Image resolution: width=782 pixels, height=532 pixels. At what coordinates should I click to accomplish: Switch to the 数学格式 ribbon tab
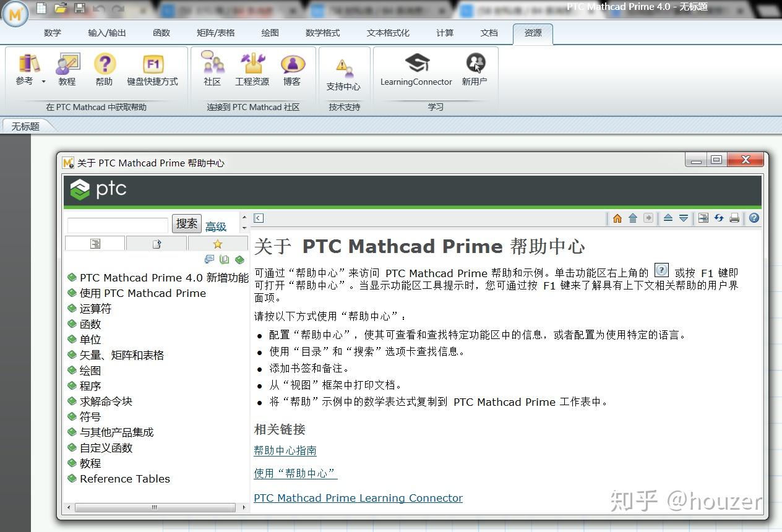[x=322, y=33]
